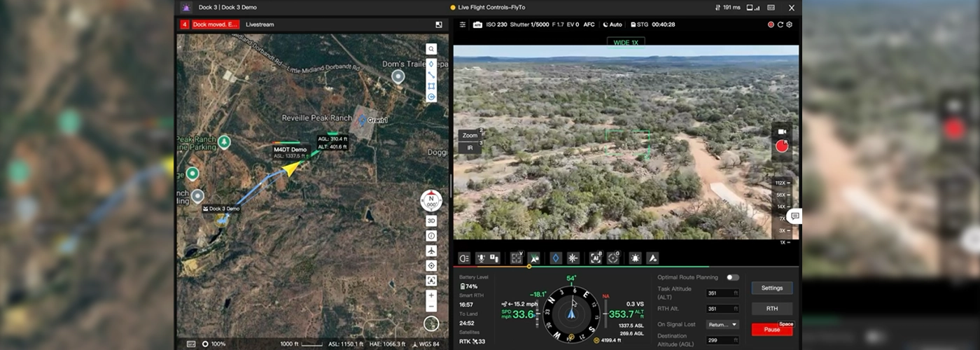Click the AFC focus mode label
The height and width of the screenshot is (350, 980).
coord(589,24)
